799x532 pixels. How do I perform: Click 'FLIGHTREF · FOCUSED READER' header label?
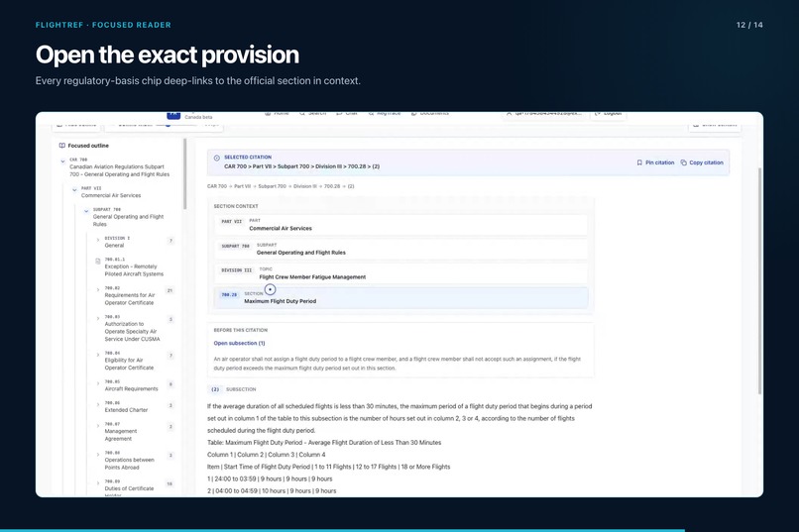tap(103, 25)
